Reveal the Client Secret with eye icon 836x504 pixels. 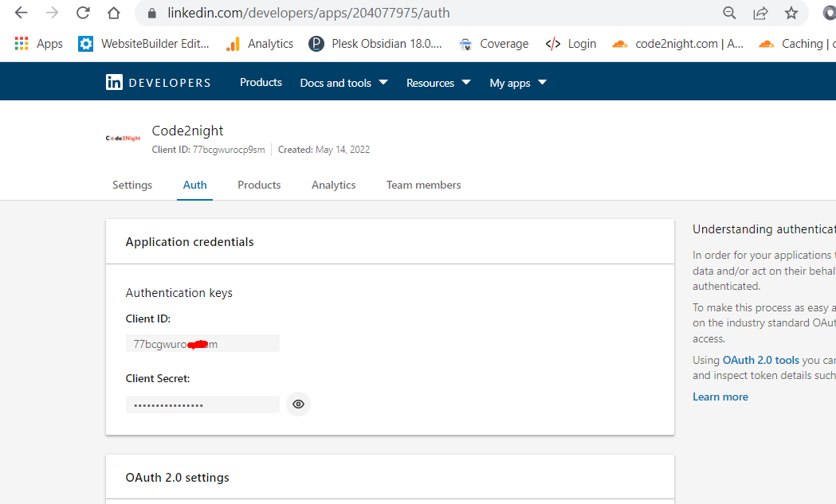point(299,404)
